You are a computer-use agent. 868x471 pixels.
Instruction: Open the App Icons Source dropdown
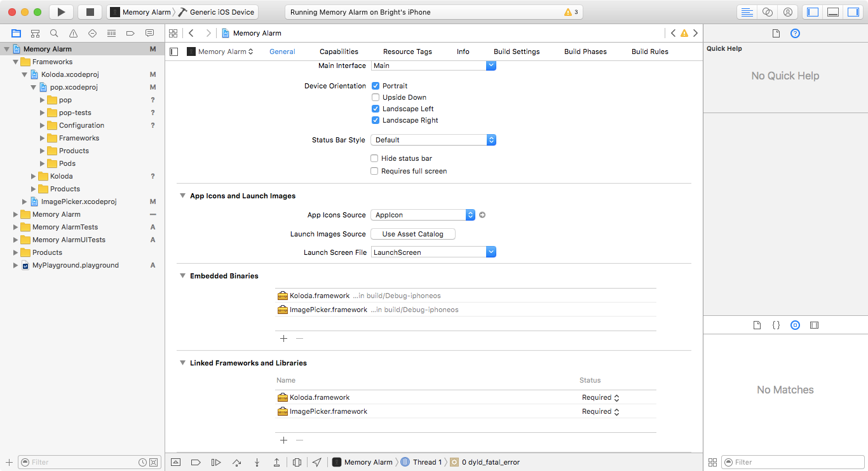click(x=423, y=215)
